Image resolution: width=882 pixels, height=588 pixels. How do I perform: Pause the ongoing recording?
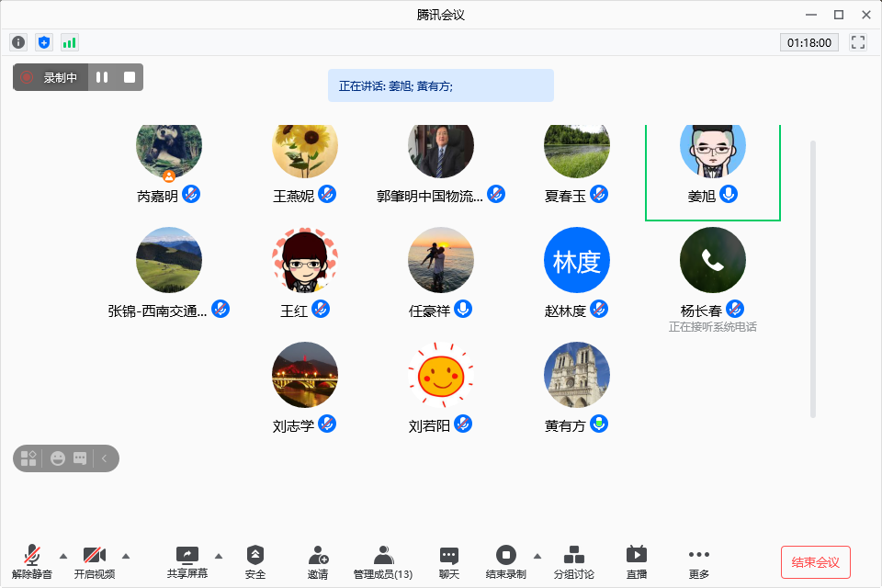click(x=102, y=77)
